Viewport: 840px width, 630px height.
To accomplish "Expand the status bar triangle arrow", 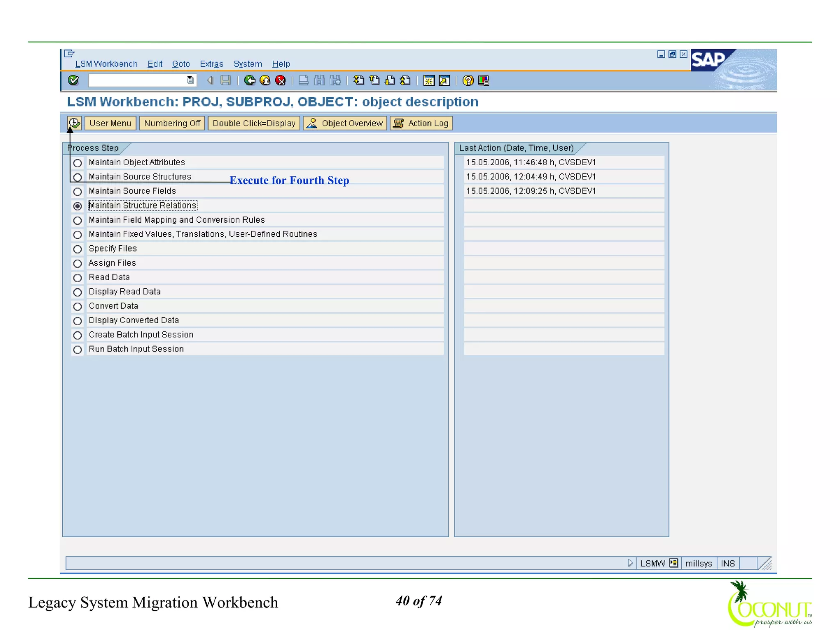I will tap(630, 563).
